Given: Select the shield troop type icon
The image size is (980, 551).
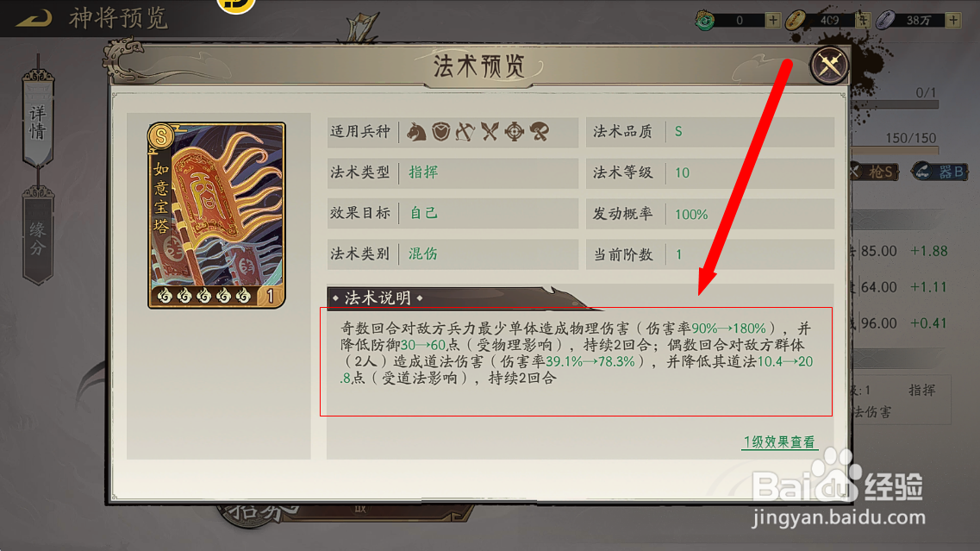Looking at the screenshot, I should point(441,132).
